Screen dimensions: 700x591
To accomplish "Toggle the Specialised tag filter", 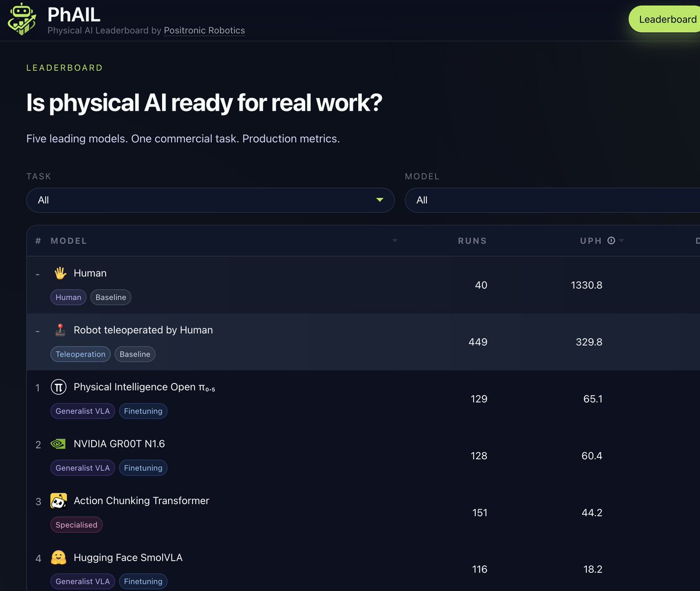I will coord(76,524).
